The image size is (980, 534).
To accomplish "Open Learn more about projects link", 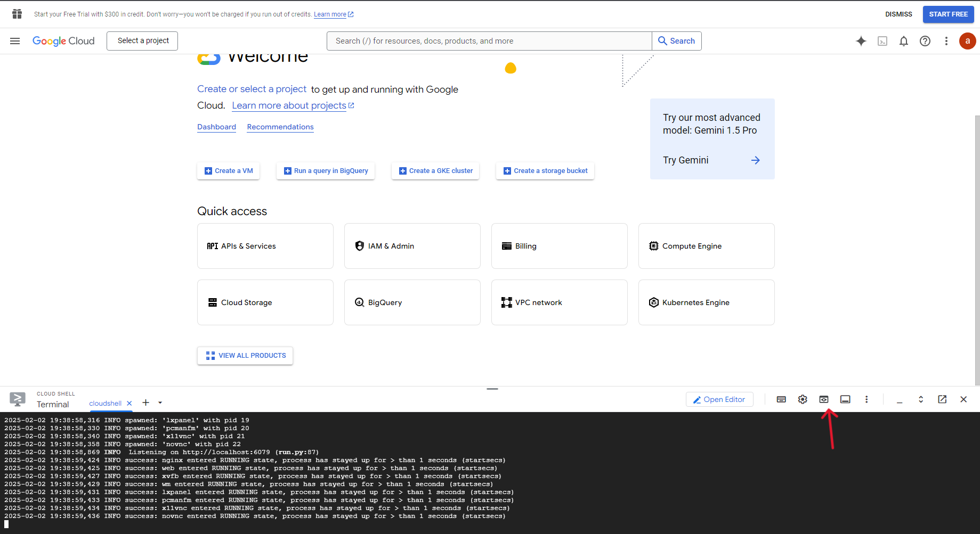I will (293, 105).
